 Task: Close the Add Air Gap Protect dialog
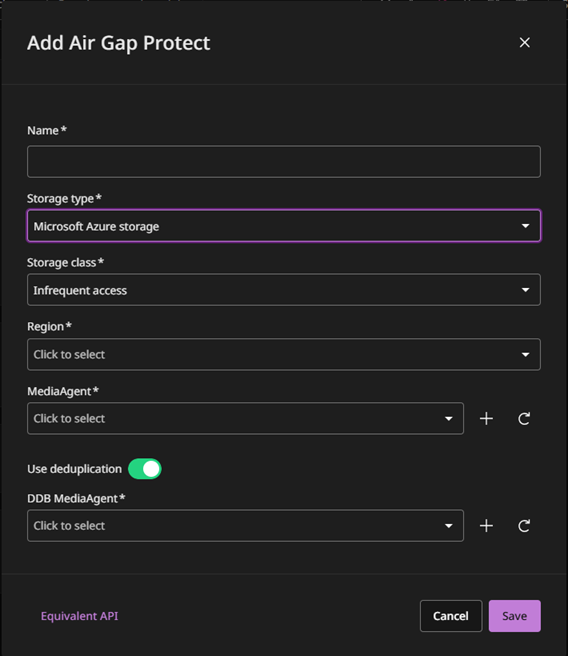coord(525,43)
